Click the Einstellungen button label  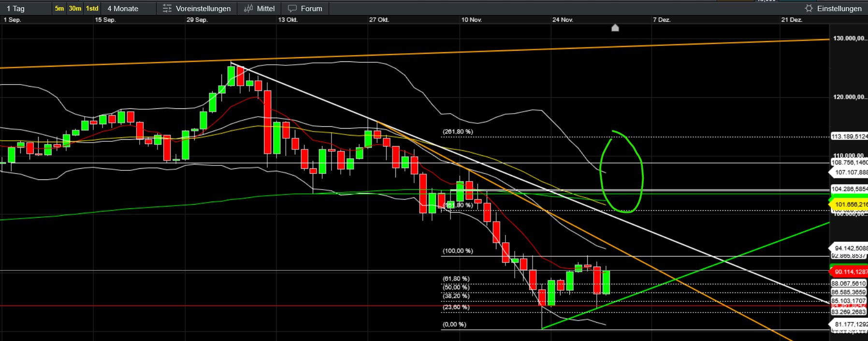coord(839,9)
